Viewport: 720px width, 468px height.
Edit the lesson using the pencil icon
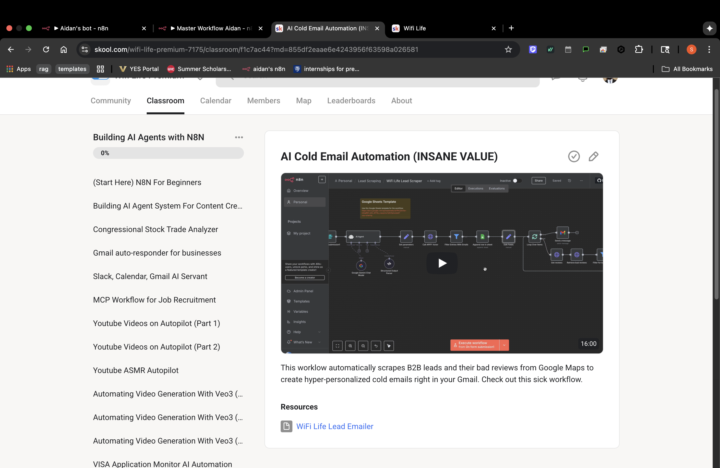coord(593,157)
